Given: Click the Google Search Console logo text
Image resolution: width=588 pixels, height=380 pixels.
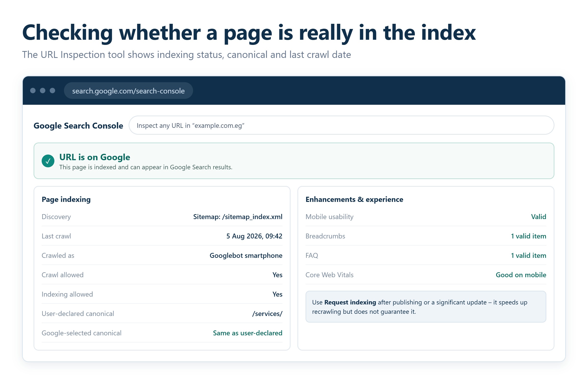Looking at the screenshot, I should tap(78, 126).
